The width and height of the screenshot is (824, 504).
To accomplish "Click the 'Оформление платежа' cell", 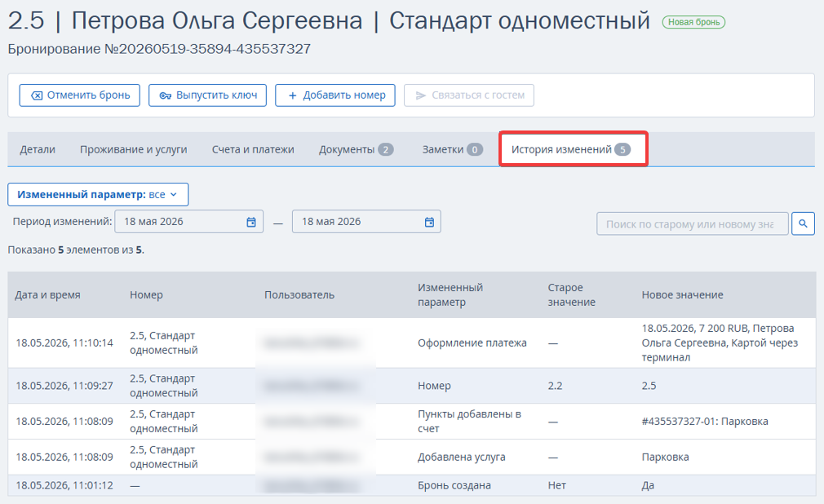I will [472, 343].
